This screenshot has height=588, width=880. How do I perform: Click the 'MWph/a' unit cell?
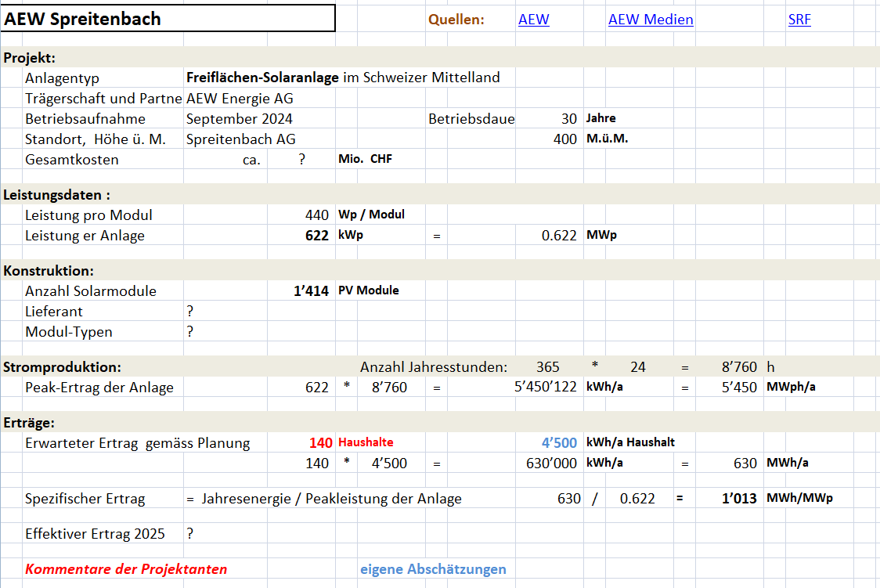pos(791,387)
